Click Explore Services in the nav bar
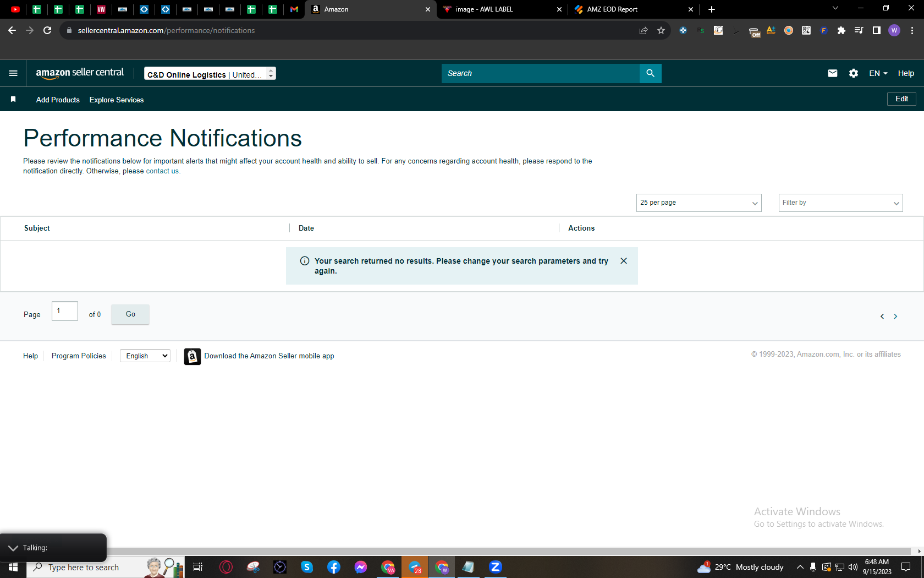This screenshot has height=578, width=924. tap(117, 100)
